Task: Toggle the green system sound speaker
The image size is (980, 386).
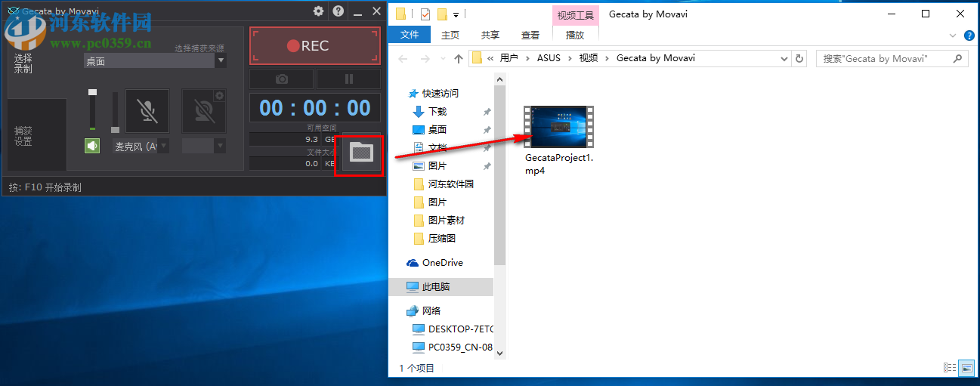Action: tap(92, 146)
